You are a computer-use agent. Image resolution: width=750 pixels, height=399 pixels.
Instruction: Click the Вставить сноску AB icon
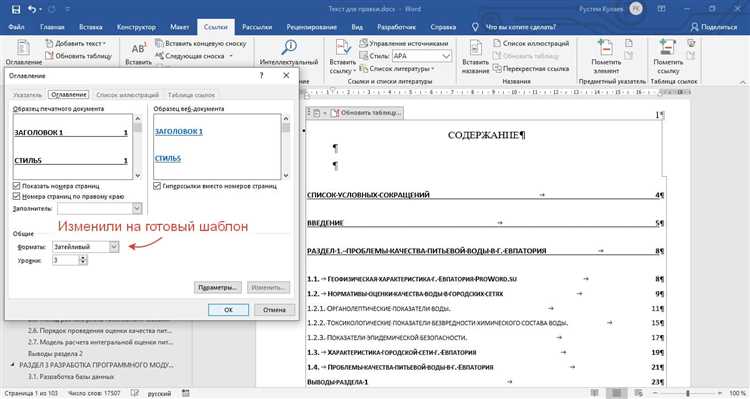click(138, 48)
